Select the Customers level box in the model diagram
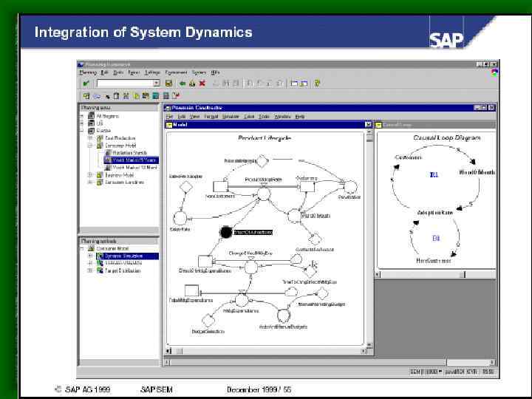Viewport: 532px width, 399px height. pos(307,186)
